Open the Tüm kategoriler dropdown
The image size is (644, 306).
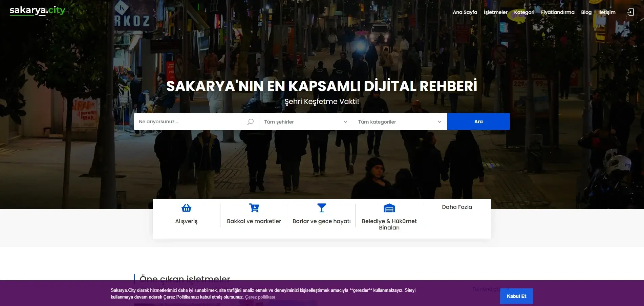pyautogui.click(x=400, y=122)
